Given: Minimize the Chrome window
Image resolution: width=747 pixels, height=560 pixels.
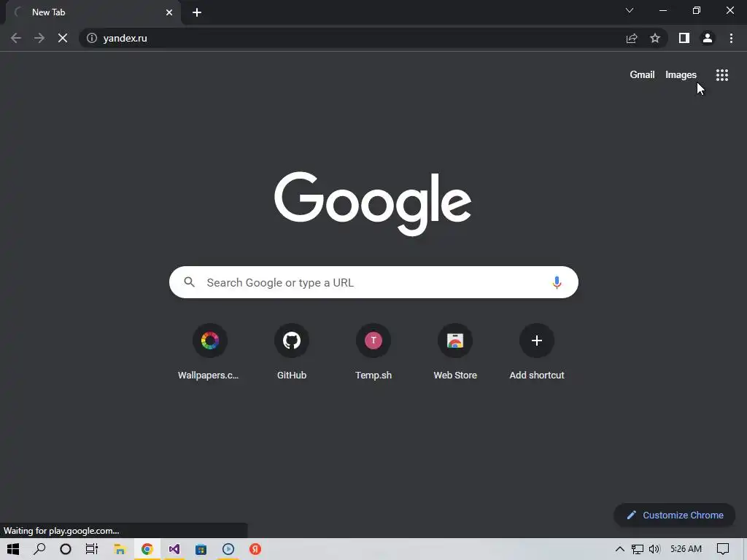Looking at the screenshot, I should point(663,10).
